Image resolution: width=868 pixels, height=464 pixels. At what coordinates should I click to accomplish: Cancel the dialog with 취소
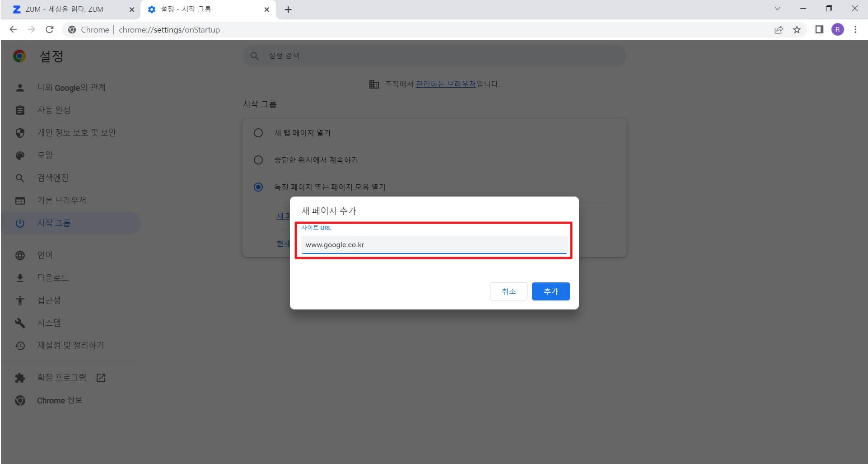coord(508,291)
